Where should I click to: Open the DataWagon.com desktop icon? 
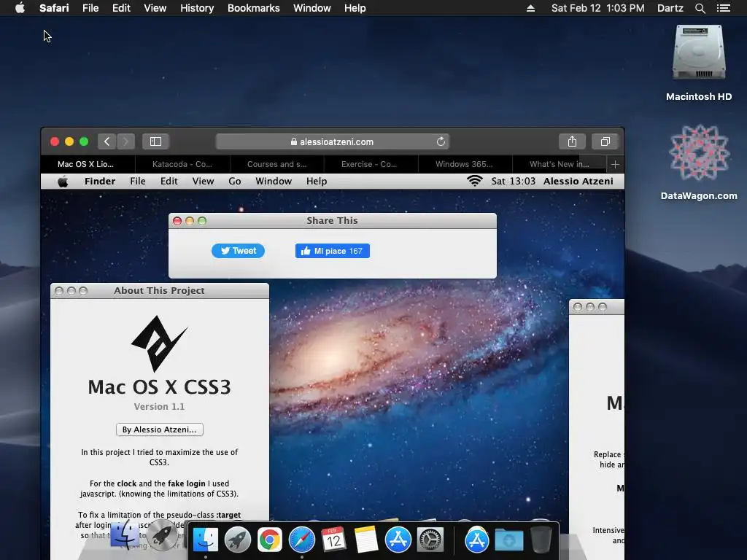point(698,162)
